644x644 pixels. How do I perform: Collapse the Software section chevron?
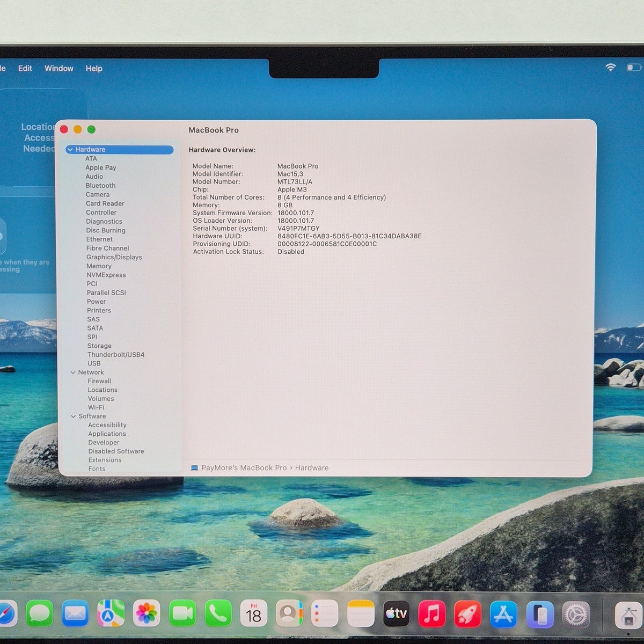(74, 416)
